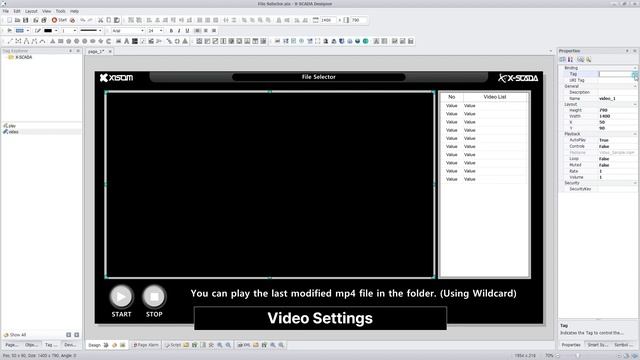Select the play object in object list

(12, 126)
